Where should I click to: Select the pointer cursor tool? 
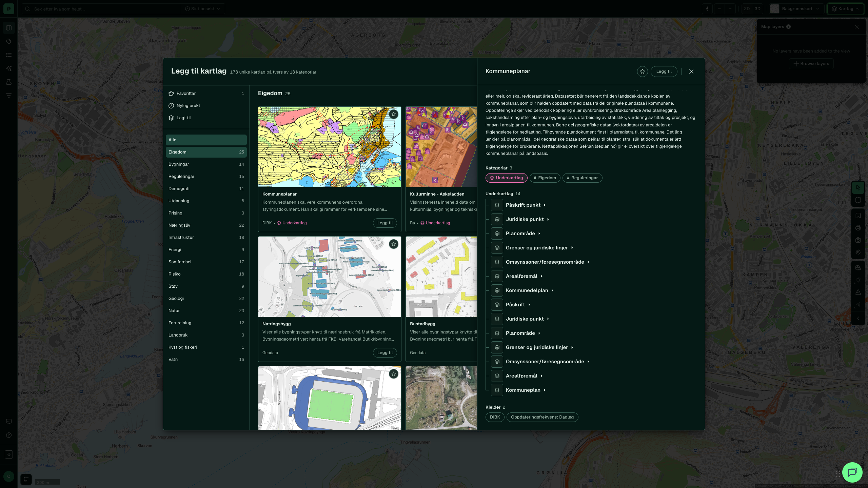coord(858,187)
